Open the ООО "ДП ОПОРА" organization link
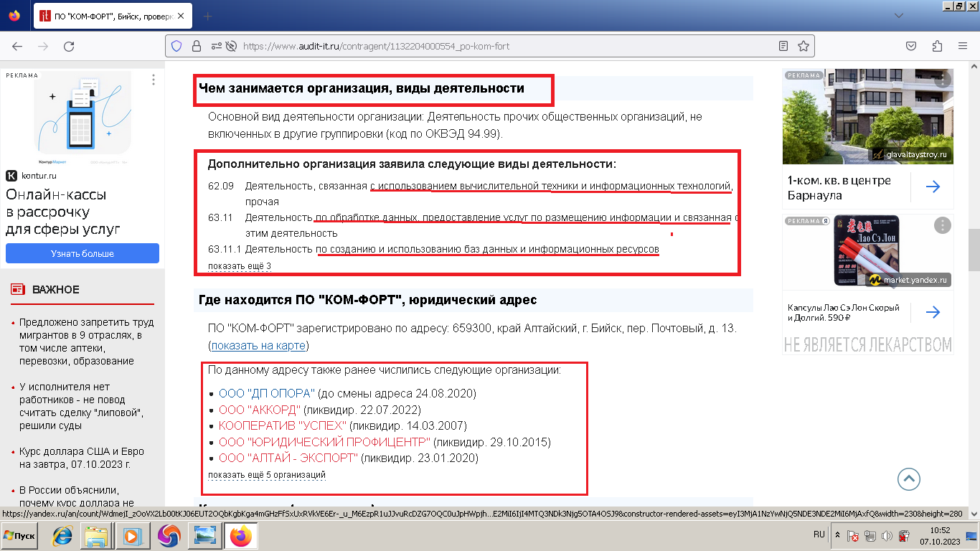 point(266,393)
